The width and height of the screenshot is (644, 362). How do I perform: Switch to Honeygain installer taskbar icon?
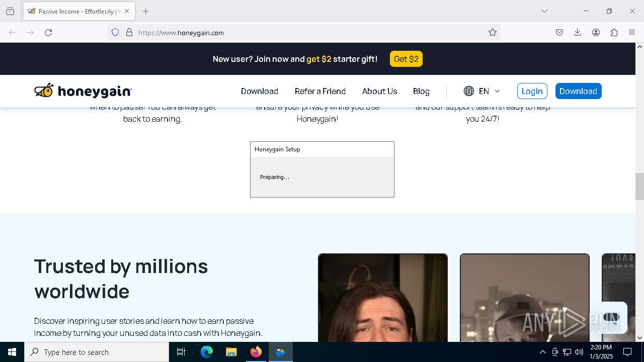point(281,352)
